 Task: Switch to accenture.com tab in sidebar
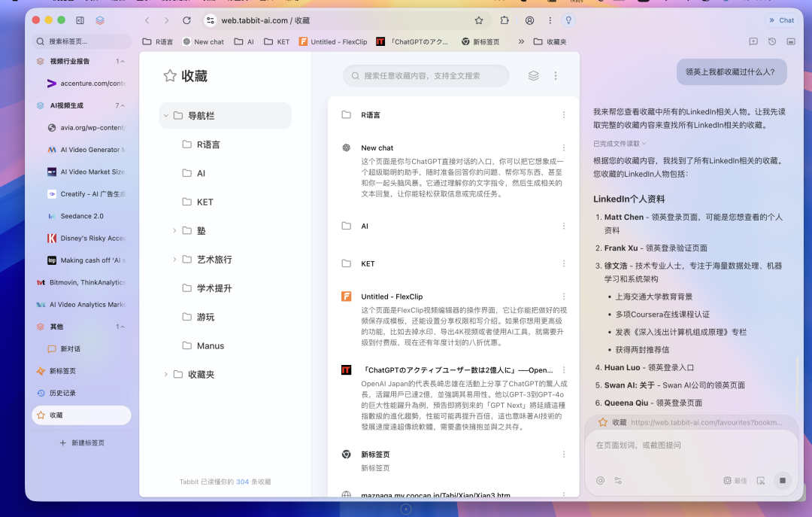pyautogui.click(x=86, y=83)
